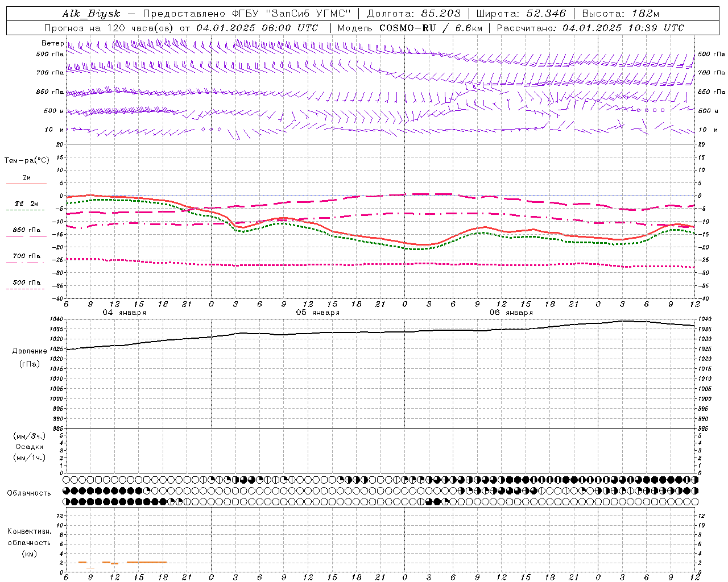This screenshot has width=728, height=582.
Task: Click the Высота: 182м header field
Action: click(621, 14)
